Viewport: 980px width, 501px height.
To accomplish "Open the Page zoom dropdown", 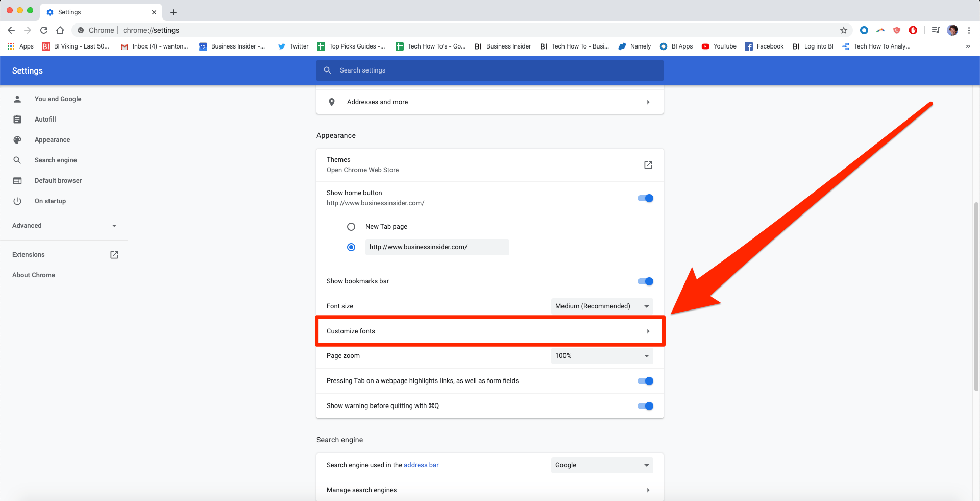I will (x=602, y=356).
